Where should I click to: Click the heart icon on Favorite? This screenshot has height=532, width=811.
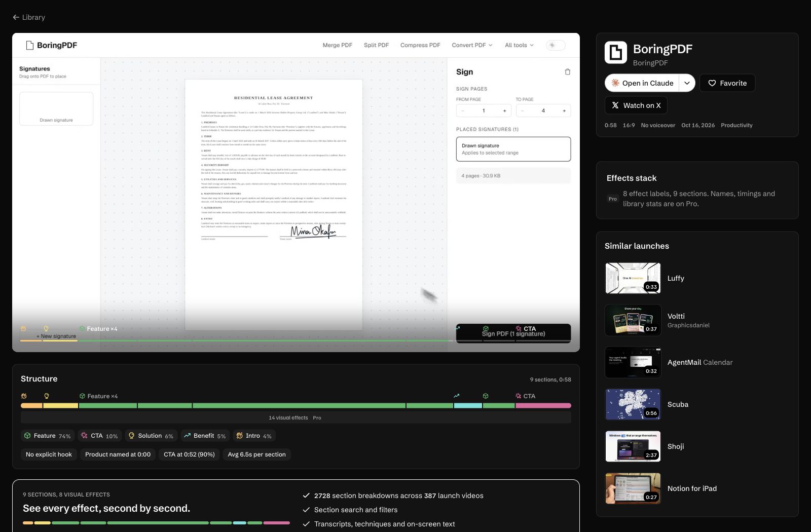tap(712, 83)
